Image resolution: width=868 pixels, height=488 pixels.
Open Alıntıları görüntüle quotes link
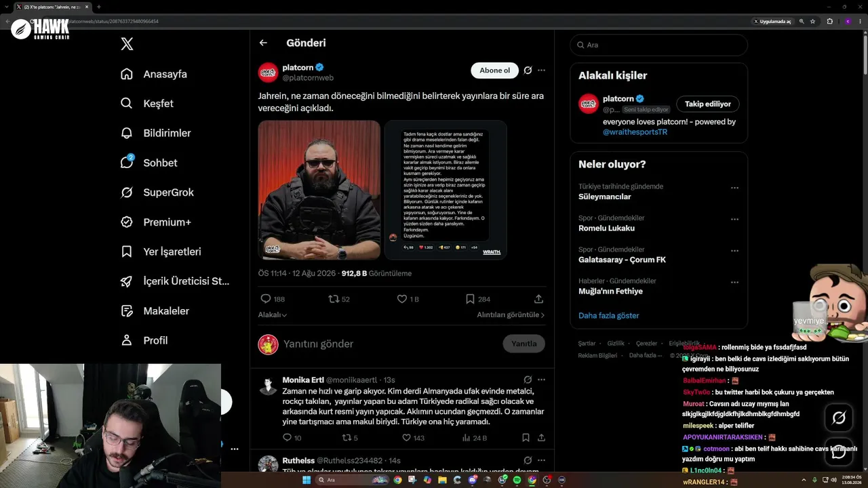click(x=511, y=314)
